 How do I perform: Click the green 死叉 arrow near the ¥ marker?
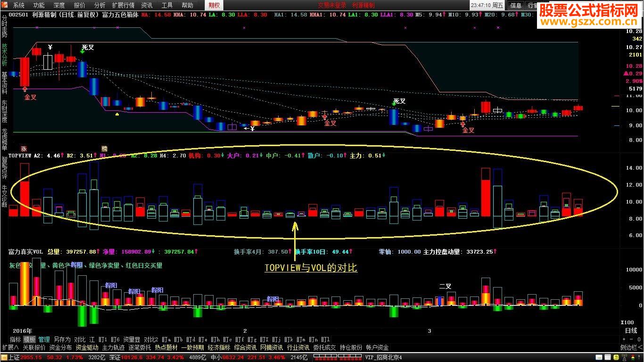[82, 52]
